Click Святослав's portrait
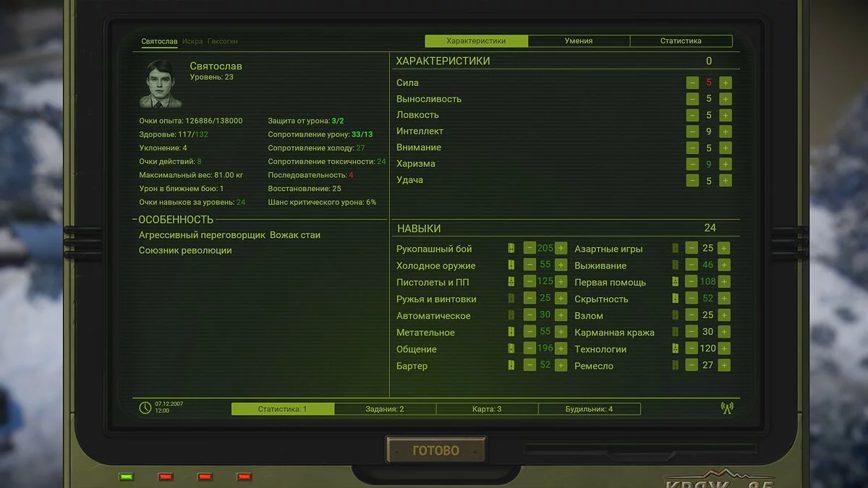868x488 pixels. pos(161,83)
